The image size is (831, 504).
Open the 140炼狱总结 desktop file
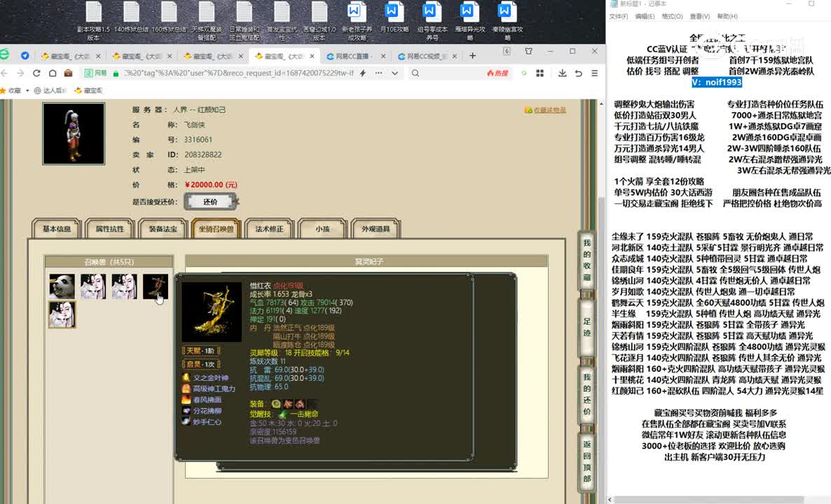click(x=131, y=18)
